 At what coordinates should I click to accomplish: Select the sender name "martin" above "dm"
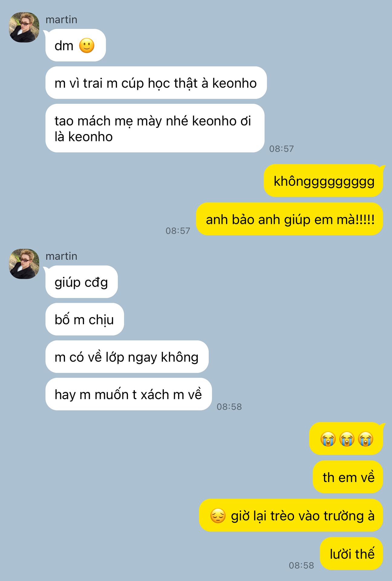[x=61, y=20]
